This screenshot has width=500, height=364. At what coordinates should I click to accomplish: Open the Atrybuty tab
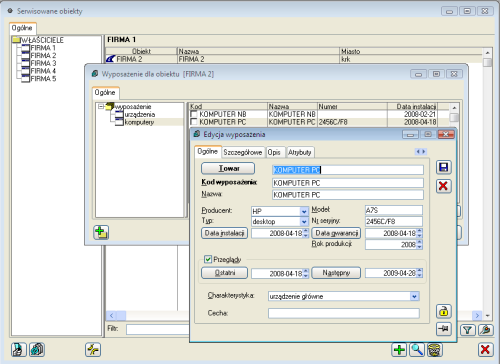click(299, 152)
